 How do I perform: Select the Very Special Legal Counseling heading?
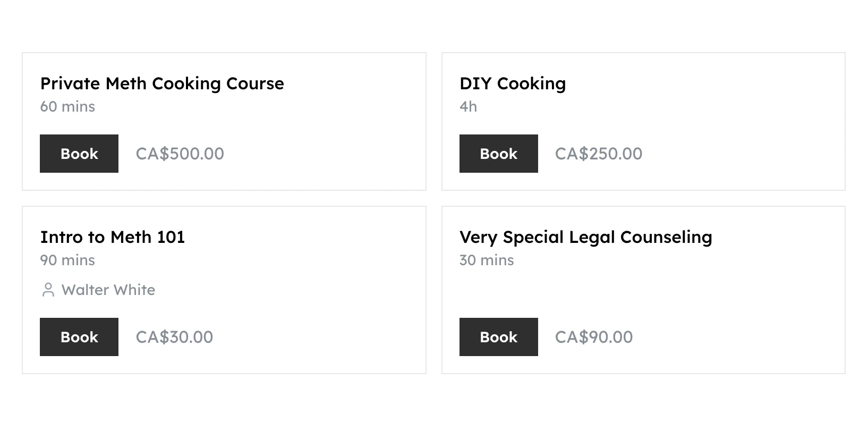[x=585, y=237]
